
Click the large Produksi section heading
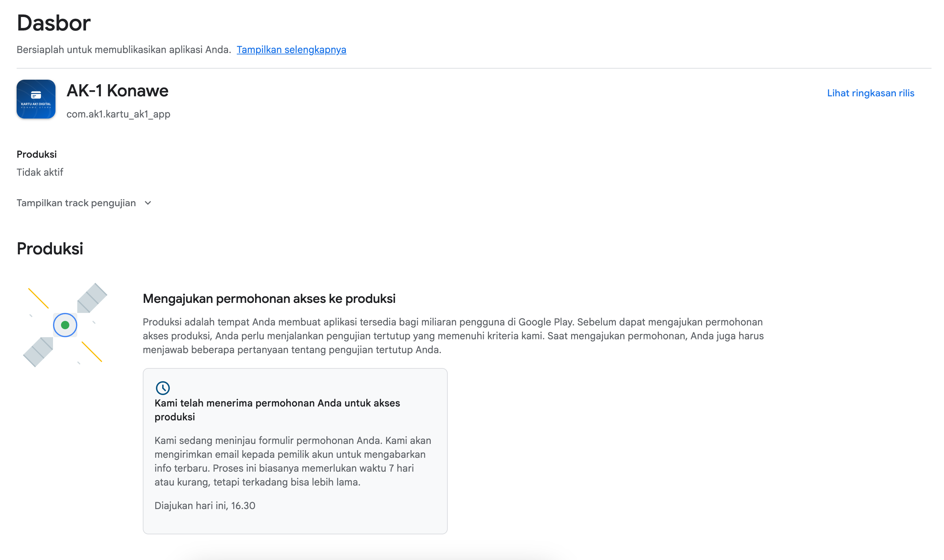(50, 249)
